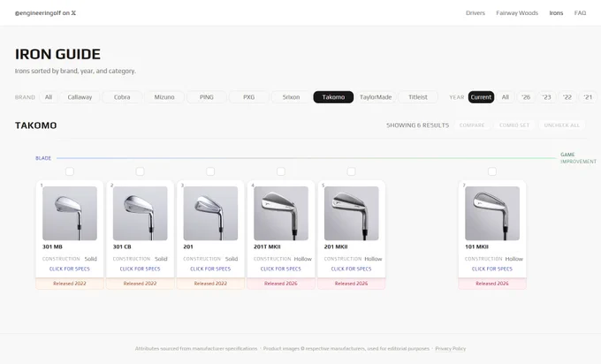Viewport: 601px width, 364px height.
Task: Filter irons by Titleist brand
Action: (x=418, y=97)
